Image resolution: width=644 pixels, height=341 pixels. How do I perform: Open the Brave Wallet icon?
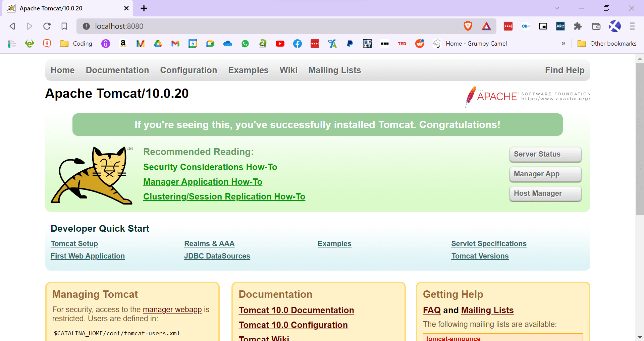pyautogui.click(x=596, y=26)
